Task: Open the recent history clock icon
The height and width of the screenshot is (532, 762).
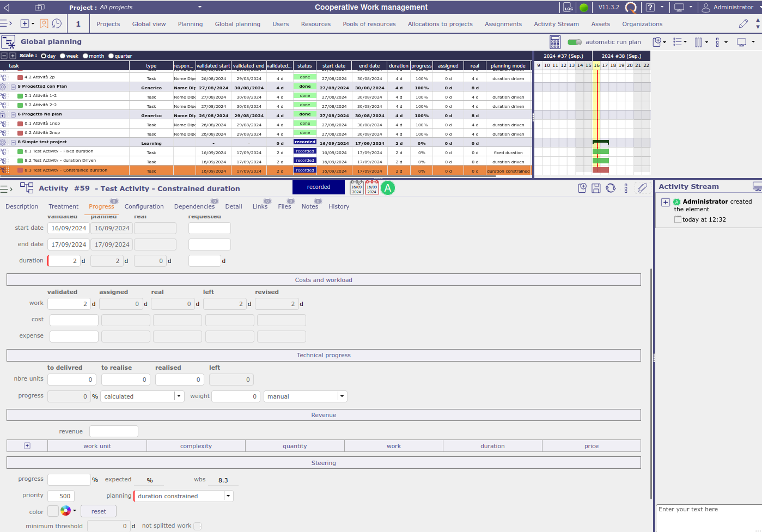Action: [x=57, y=24]
